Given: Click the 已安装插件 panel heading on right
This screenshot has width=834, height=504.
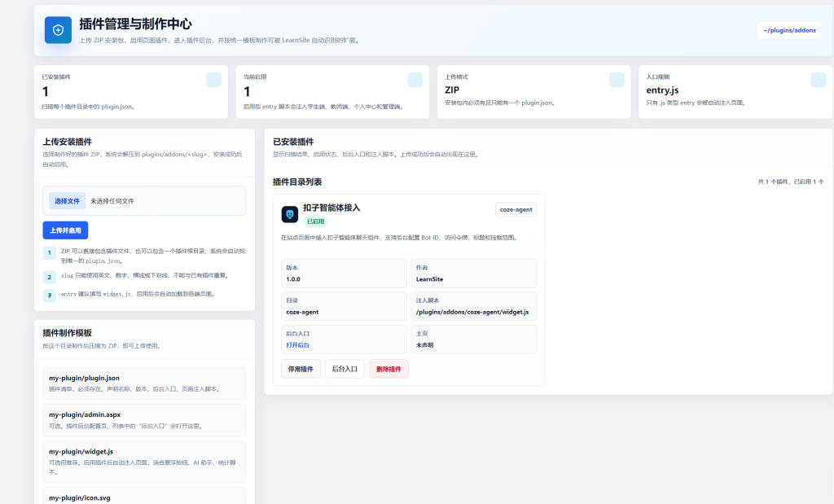Looking at the screenshot, I should click(293, 142).
